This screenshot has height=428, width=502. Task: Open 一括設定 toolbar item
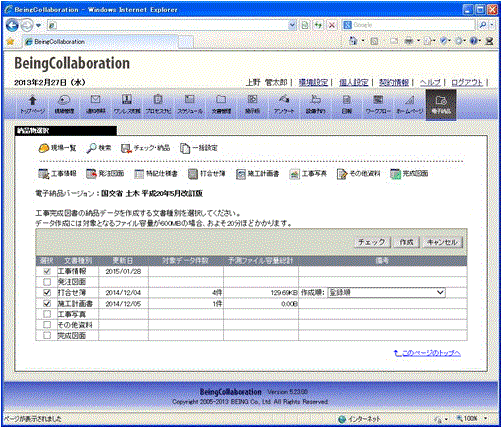tap(199, 148)
